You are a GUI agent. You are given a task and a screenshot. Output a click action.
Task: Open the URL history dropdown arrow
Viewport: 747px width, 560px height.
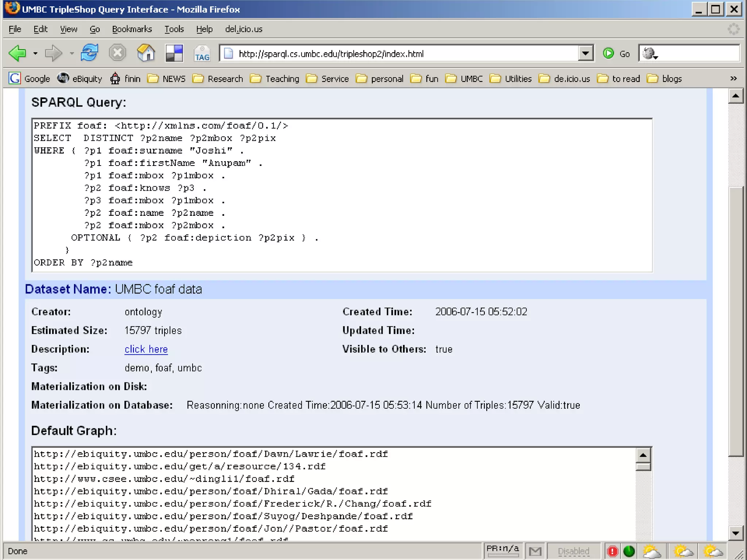pyautogui.click(x=585, y=54)
